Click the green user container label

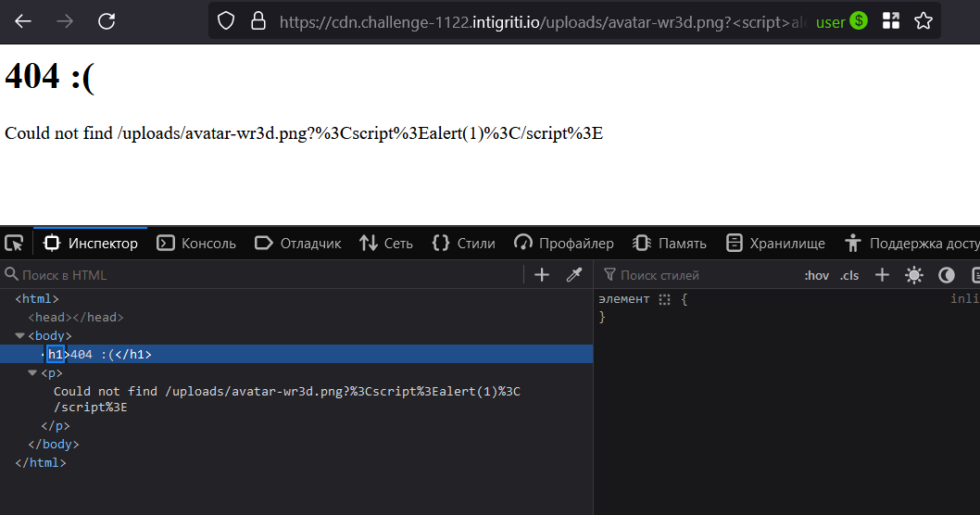click(x=841, y=22)
